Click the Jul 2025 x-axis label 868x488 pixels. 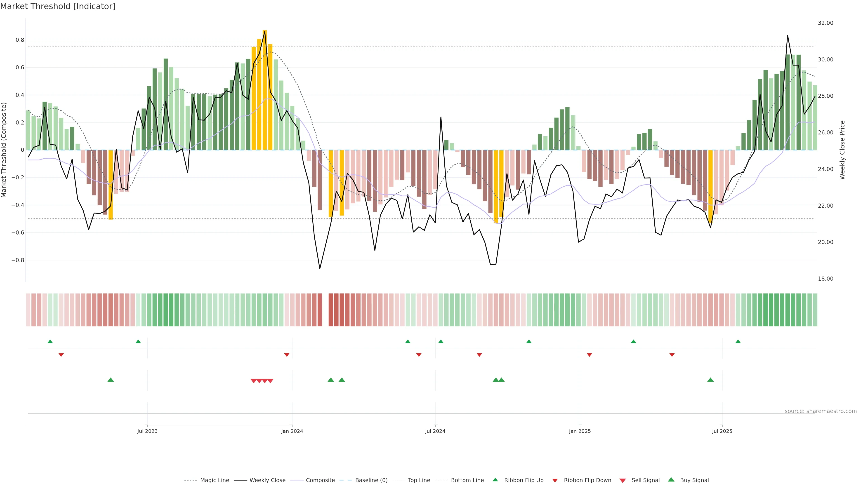click(722, 431)
